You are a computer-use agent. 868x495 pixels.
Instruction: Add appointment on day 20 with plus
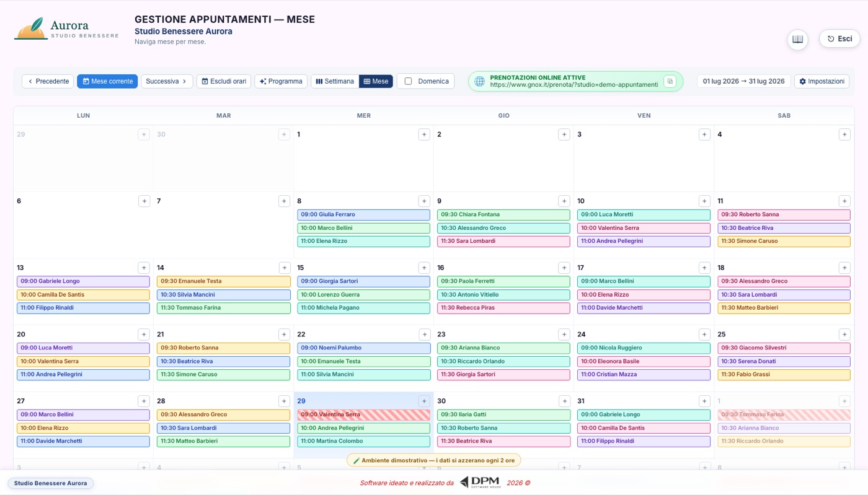(144, 335)
